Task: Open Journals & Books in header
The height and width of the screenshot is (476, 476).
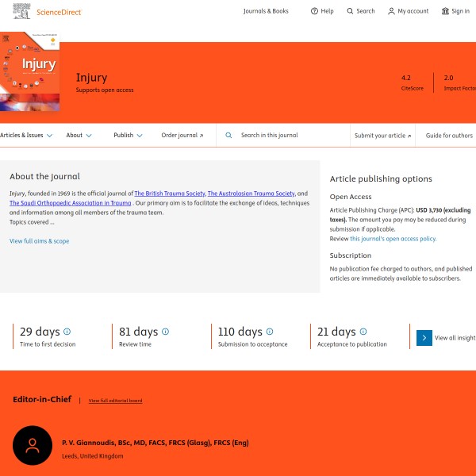Action: (x=266, y=11)
